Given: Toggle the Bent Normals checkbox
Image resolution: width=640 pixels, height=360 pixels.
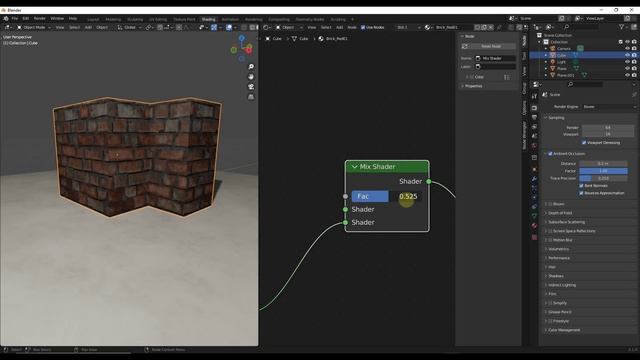Looking at the screenshot, I should [x=581, y=186].
